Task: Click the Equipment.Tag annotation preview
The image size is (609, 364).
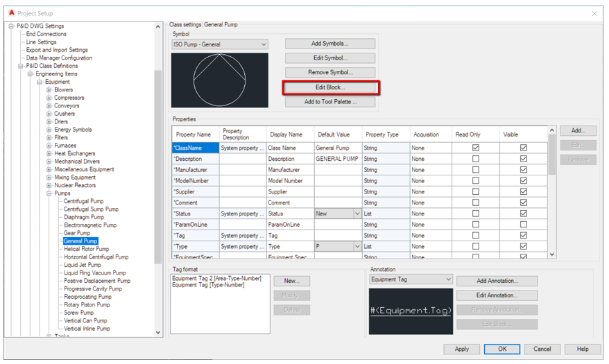Action: [411, 311]
